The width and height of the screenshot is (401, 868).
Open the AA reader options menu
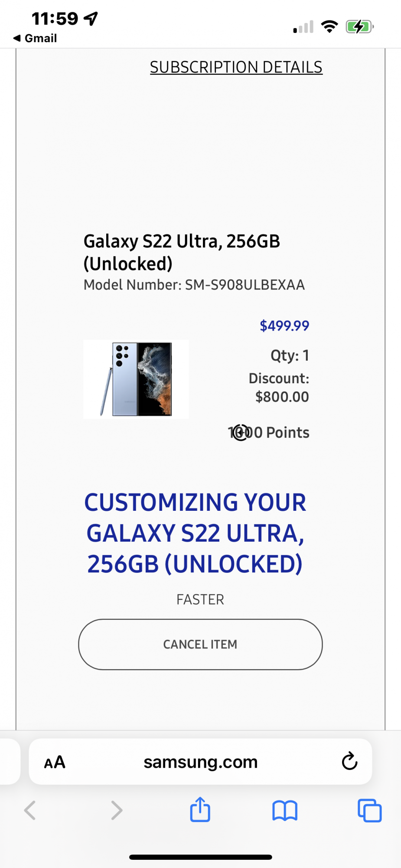[55, 762]
